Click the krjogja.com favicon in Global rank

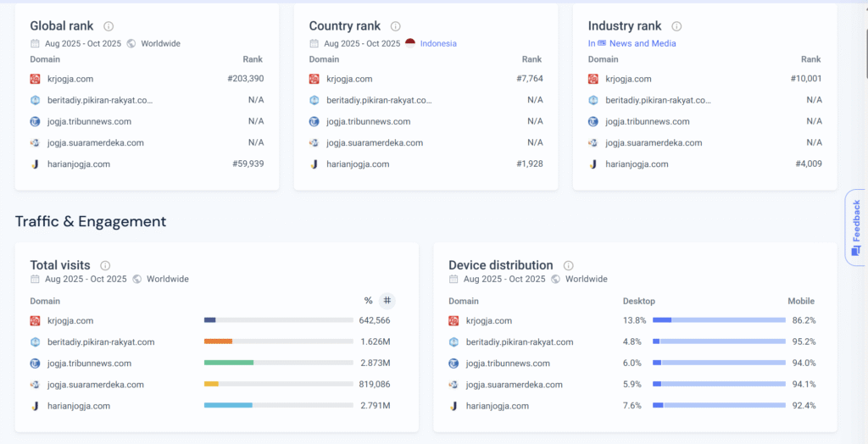36,79
